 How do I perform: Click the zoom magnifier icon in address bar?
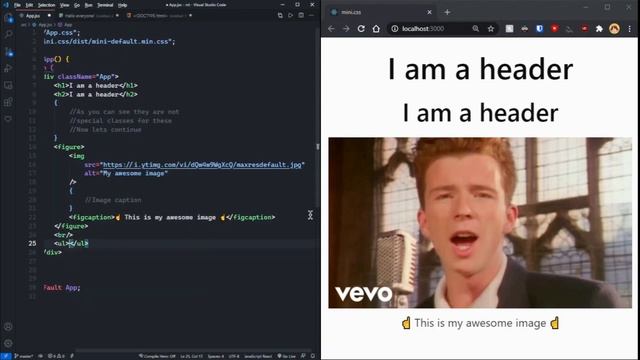pos(476,29)
